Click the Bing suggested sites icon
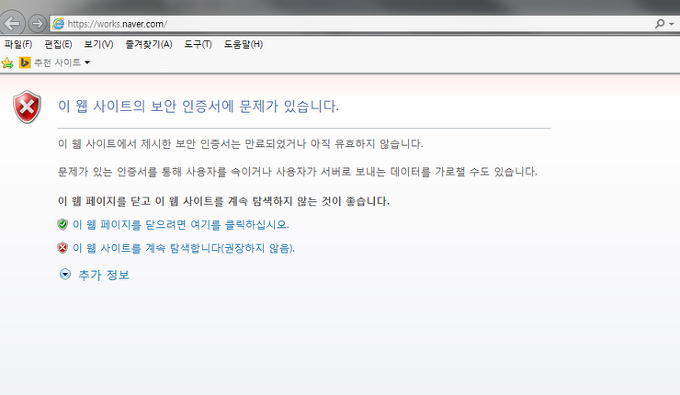The height and width of the screenshot is (395, 680). tap(25, 63)
